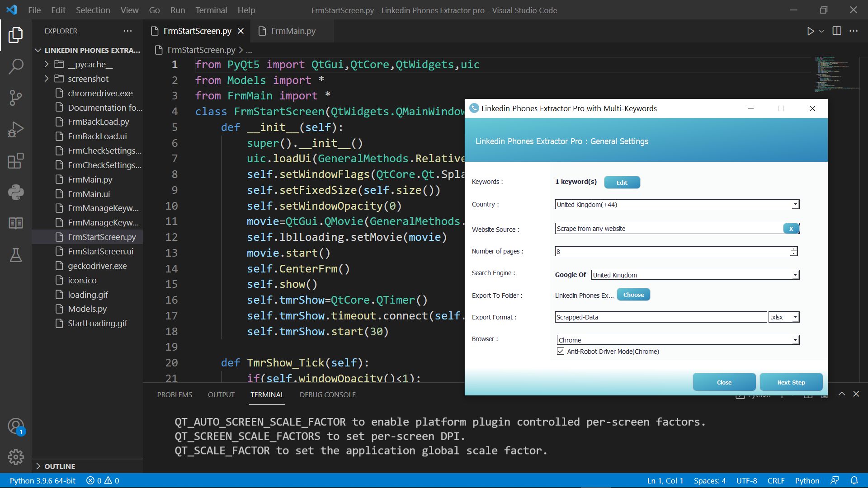
Task: Switch to the FrmMain.py editor tab
Action: [292, 31]
